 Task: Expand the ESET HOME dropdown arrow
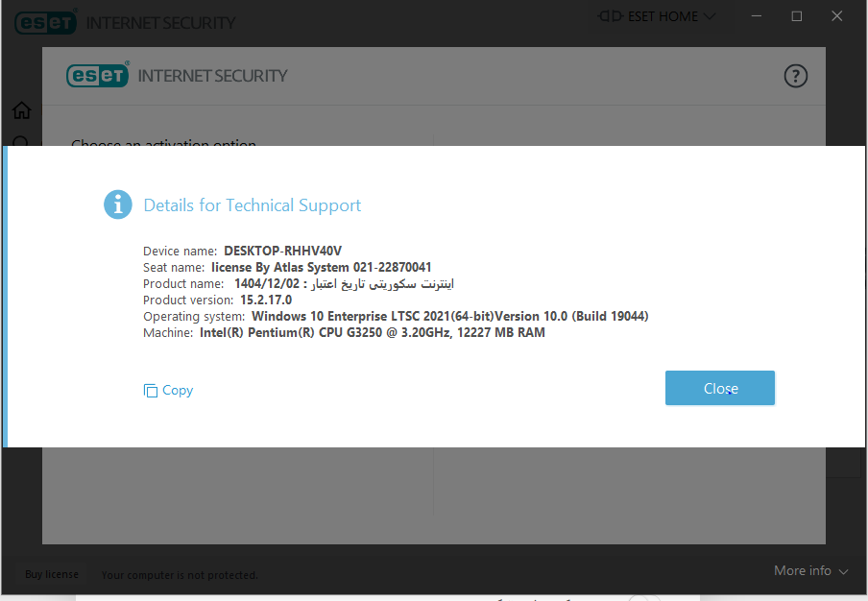pos(711,16)
